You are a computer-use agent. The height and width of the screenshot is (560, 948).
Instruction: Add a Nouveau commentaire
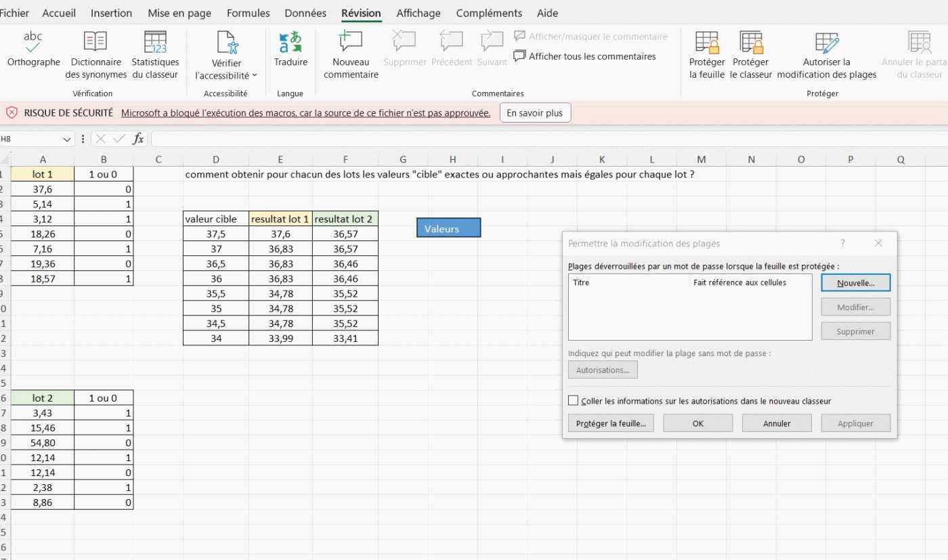tap(351, 42)
